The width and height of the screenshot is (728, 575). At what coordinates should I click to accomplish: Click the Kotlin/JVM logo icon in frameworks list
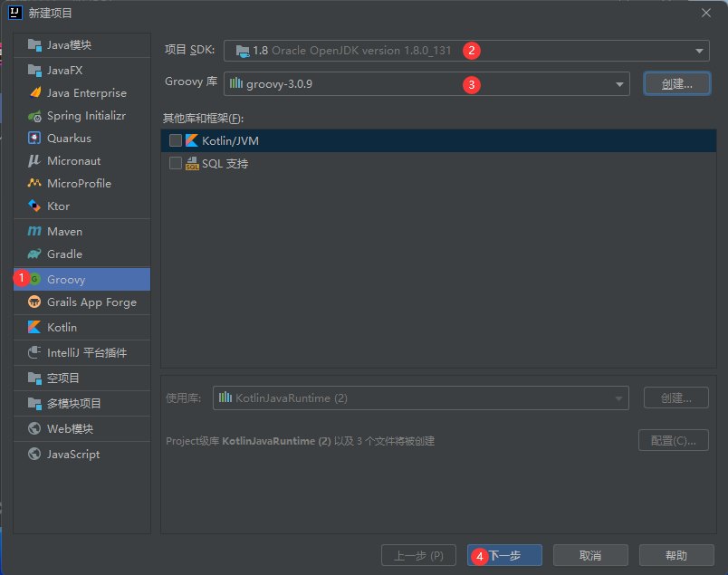pyautogui.click(x=192, y=140)
